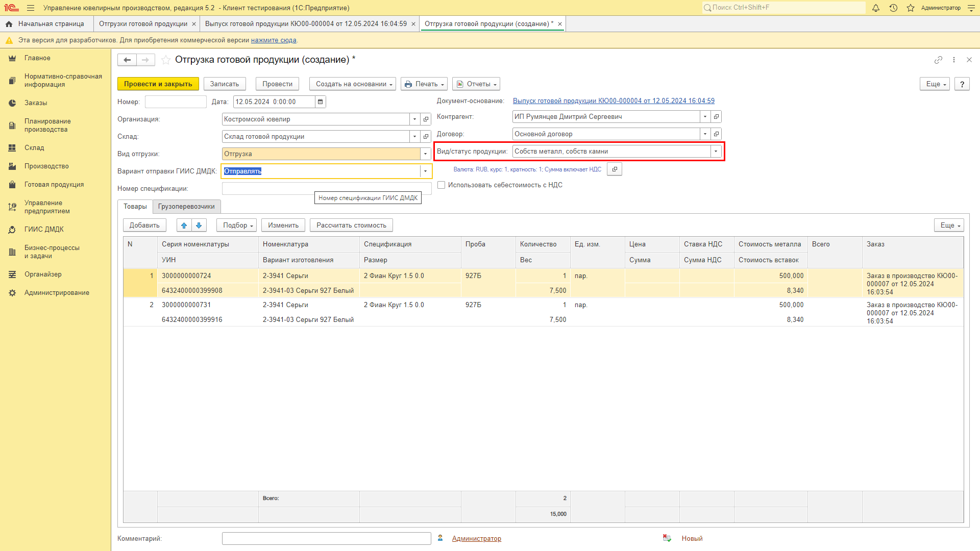Open vertical three-dot document menu
980x551 pixels.
954,60
